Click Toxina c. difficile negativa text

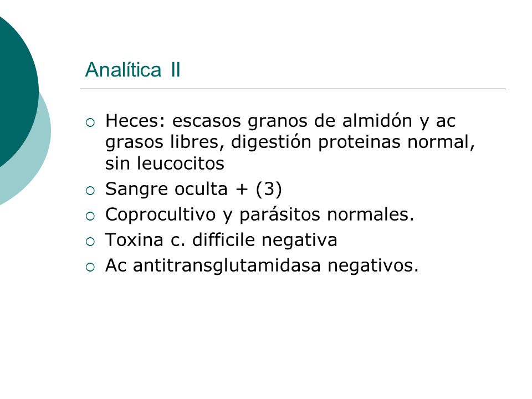tap(221, 240)
